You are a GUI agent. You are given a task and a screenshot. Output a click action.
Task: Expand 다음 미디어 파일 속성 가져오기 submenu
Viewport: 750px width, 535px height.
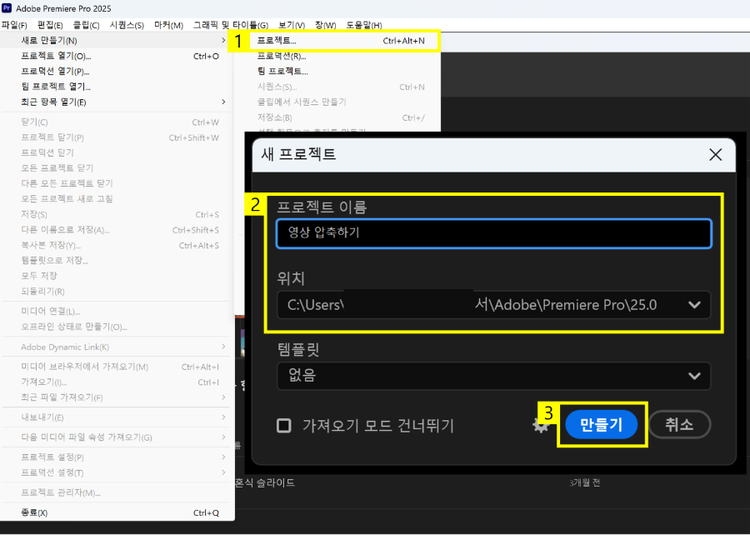click(x=117, y=437)
